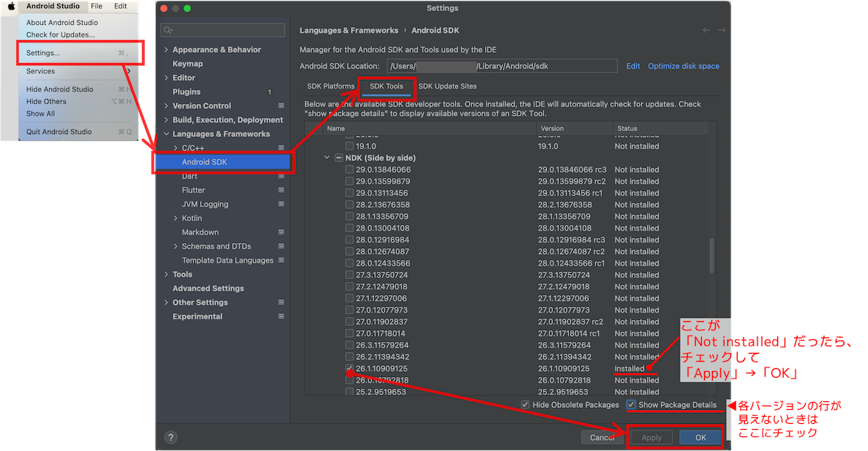Click the project-level icon beside Flutter
Viewport: 868px width, 451px height.
pos(281,190)
